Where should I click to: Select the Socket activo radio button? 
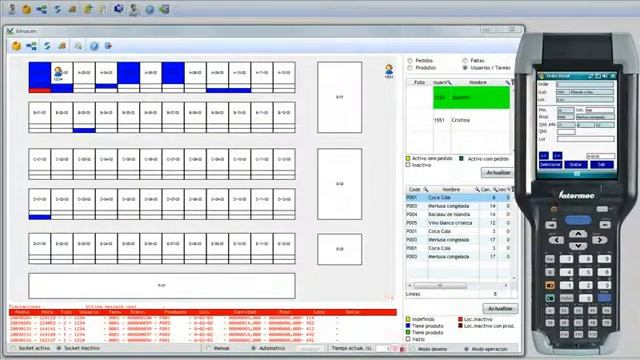tap(13, 348)
